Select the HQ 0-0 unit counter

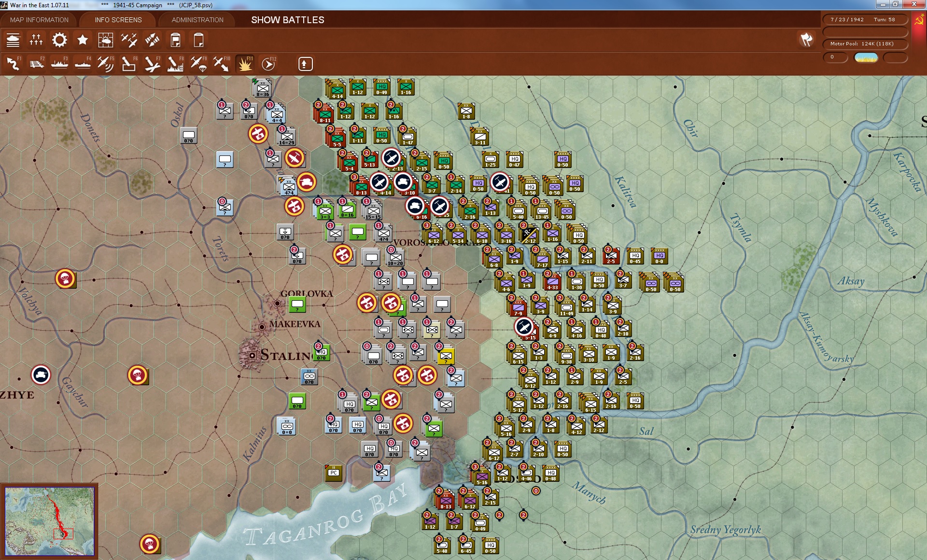tap(659, 255)
